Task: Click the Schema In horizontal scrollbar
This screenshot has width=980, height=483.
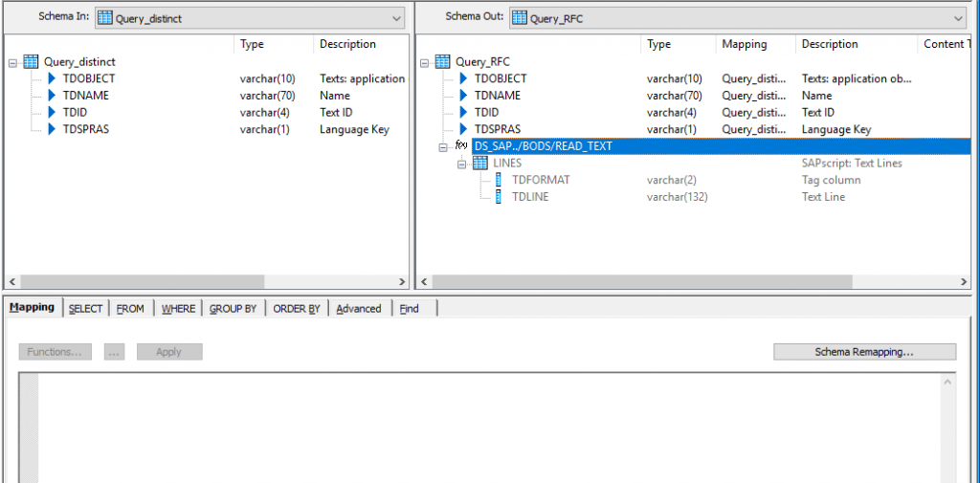Action: point(207,282)
